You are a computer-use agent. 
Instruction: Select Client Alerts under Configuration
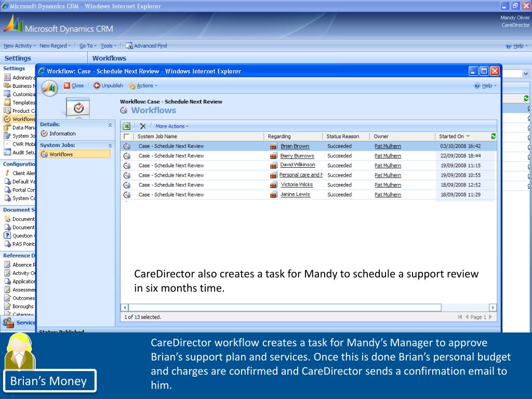pos(19,173)
